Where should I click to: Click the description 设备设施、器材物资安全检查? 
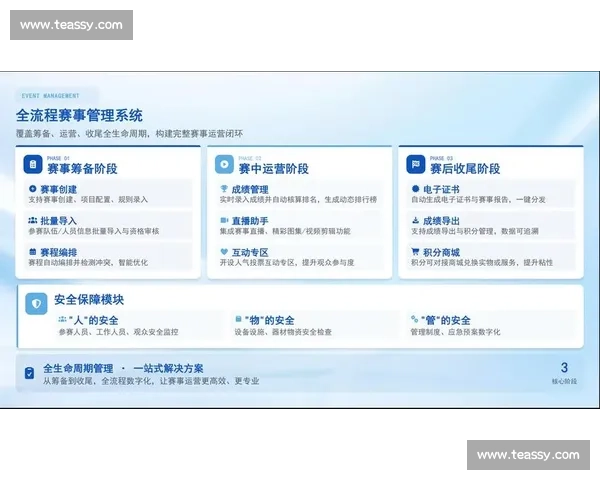coord(283,332)
